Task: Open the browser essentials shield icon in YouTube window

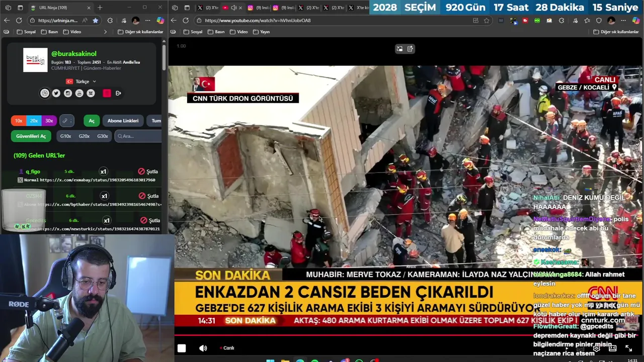Action: point(599,21)
